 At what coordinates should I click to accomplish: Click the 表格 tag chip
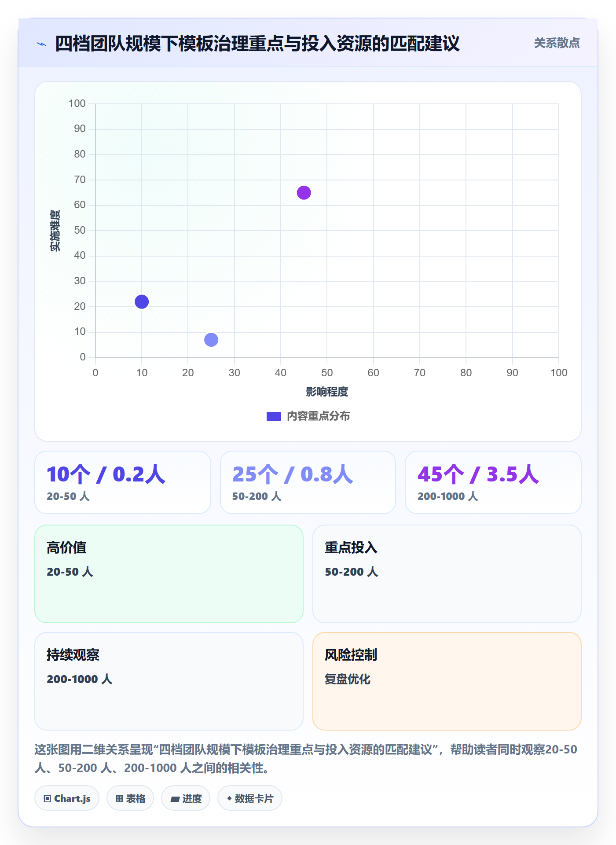130,798
